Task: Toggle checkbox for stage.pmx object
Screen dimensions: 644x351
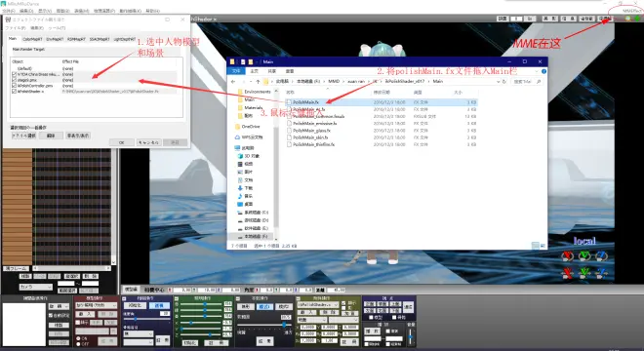Action: (x=15, y=81)
